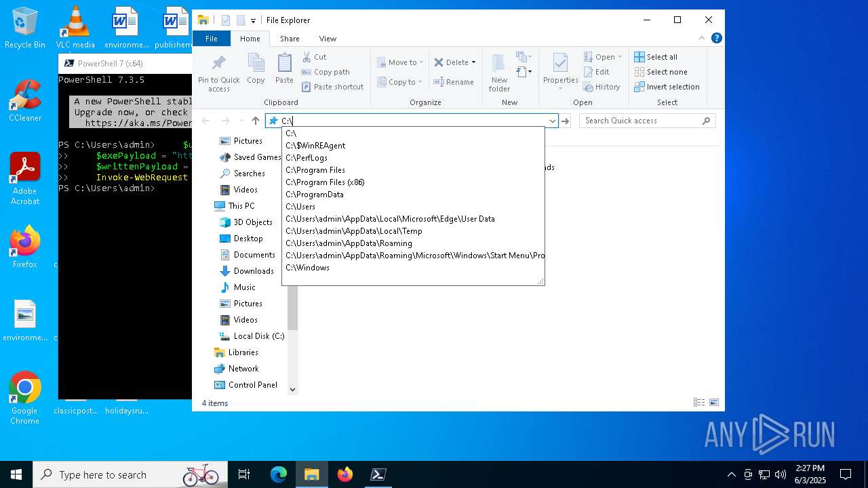Click the Windows Start button
This screenshot has height=488, width=868.
click(16, 474)
